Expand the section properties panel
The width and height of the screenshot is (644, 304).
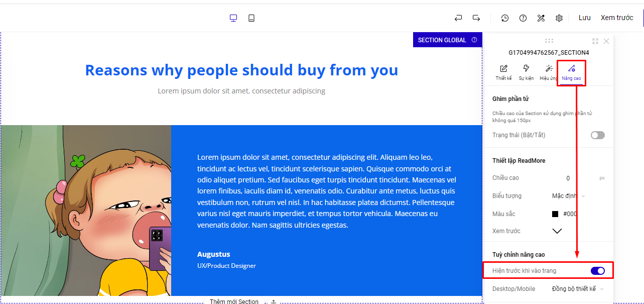595,41
